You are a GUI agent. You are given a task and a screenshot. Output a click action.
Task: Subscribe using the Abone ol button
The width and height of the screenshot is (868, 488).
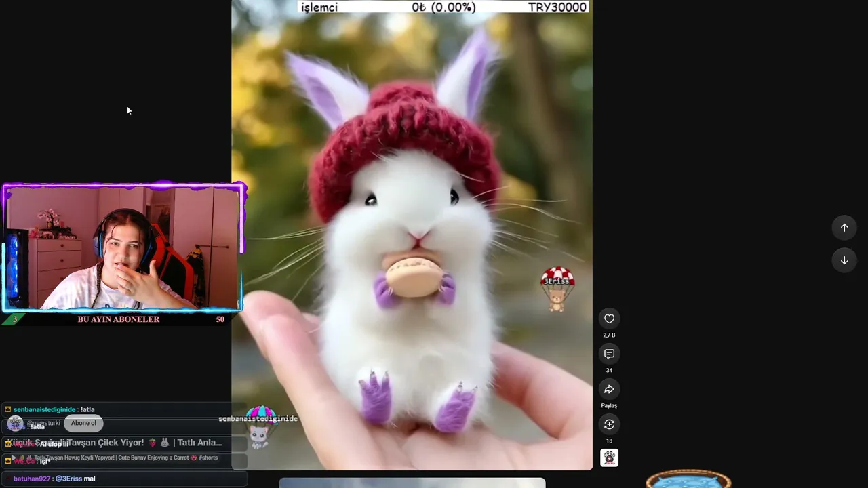tap(83, 424)
